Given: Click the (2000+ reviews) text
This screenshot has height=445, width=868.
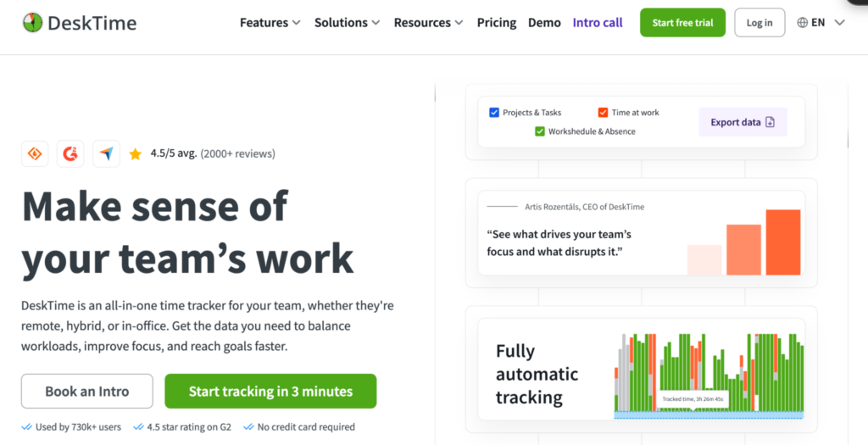Looking at the screenshot, I should click(x=238, y=154).
